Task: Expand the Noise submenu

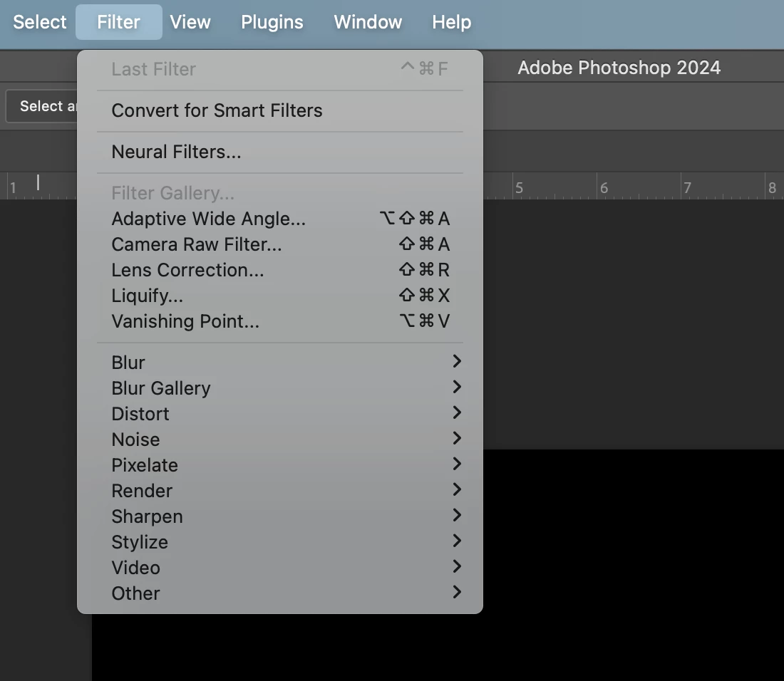Action: click(280, 440)
